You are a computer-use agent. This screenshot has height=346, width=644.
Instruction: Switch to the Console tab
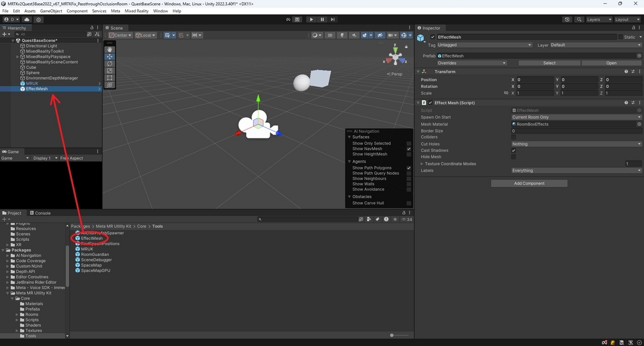pyautogui.click(x=40, y=213)
